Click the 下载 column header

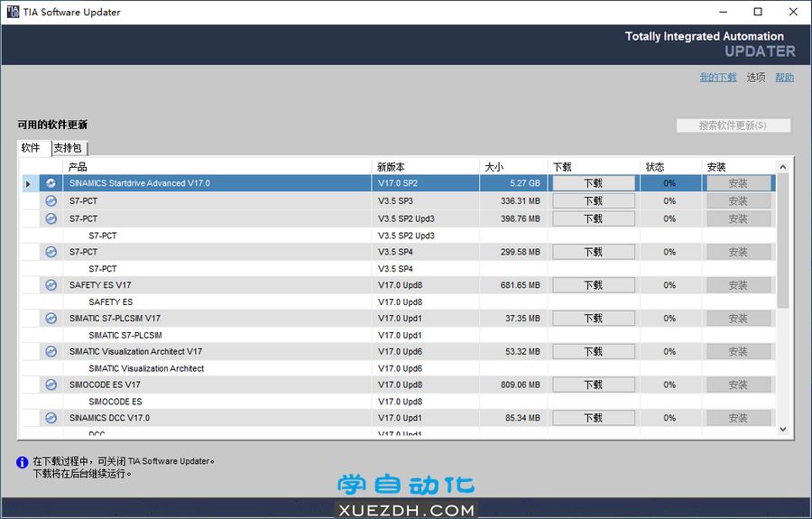pyautogui.click(x=594, y=167)
